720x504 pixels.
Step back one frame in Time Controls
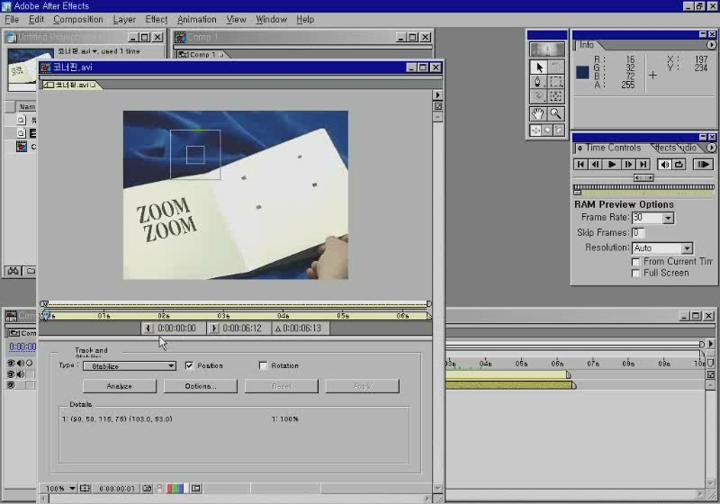[x=596, y=164]
